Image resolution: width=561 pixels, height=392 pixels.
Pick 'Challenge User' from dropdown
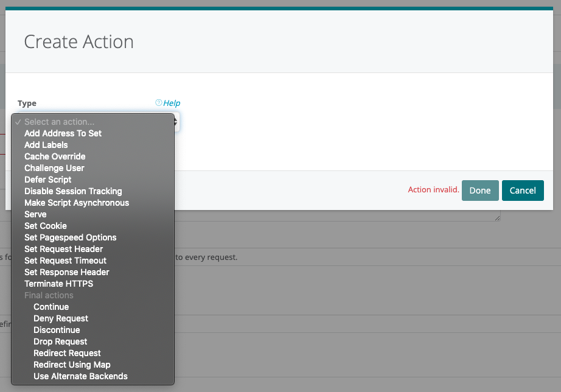(x=54, y=168)
